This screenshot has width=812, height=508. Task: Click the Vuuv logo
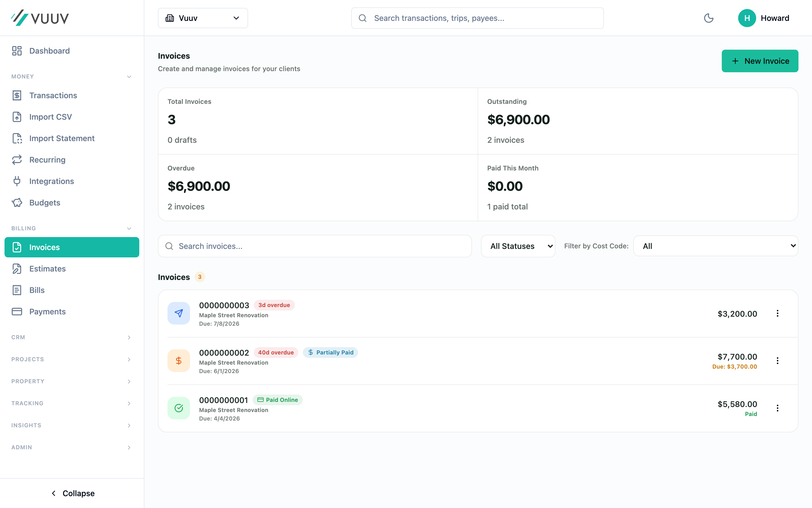pyautogui.click(x=39, y=18)
